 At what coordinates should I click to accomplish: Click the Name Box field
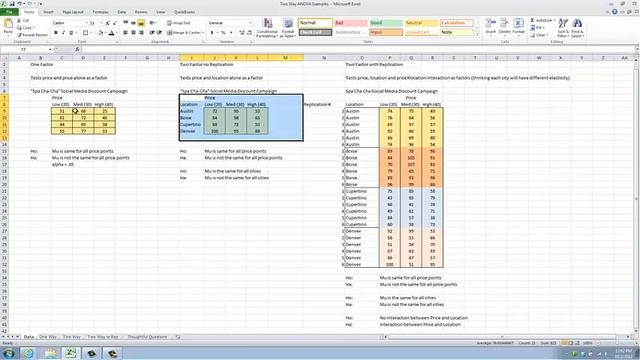coord(24,49)
